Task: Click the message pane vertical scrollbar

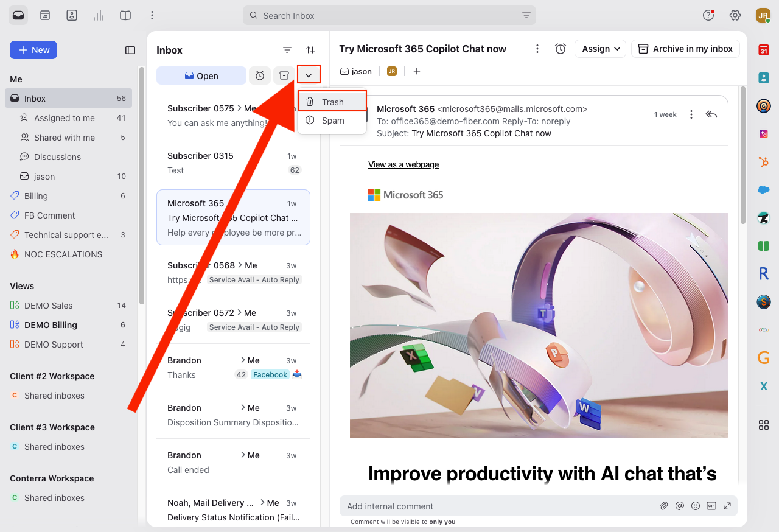Action: pyautogui.click(x=742, y=155)
